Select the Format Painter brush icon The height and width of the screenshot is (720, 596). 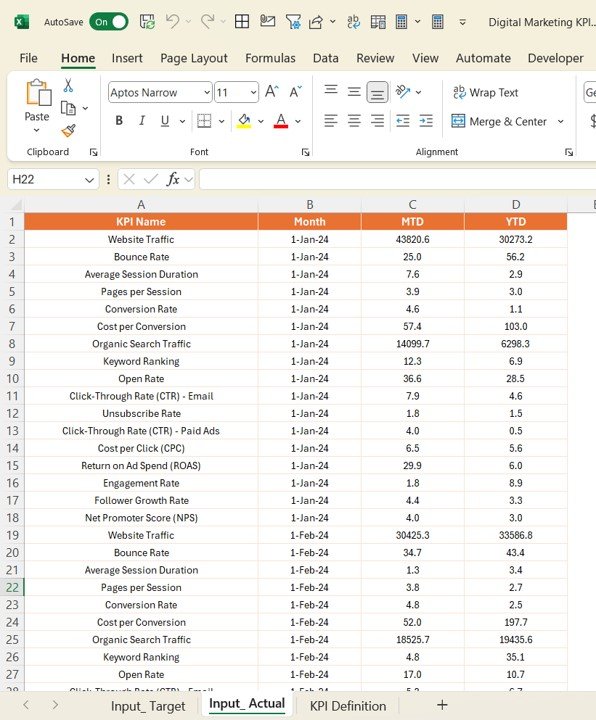point(68,131)
